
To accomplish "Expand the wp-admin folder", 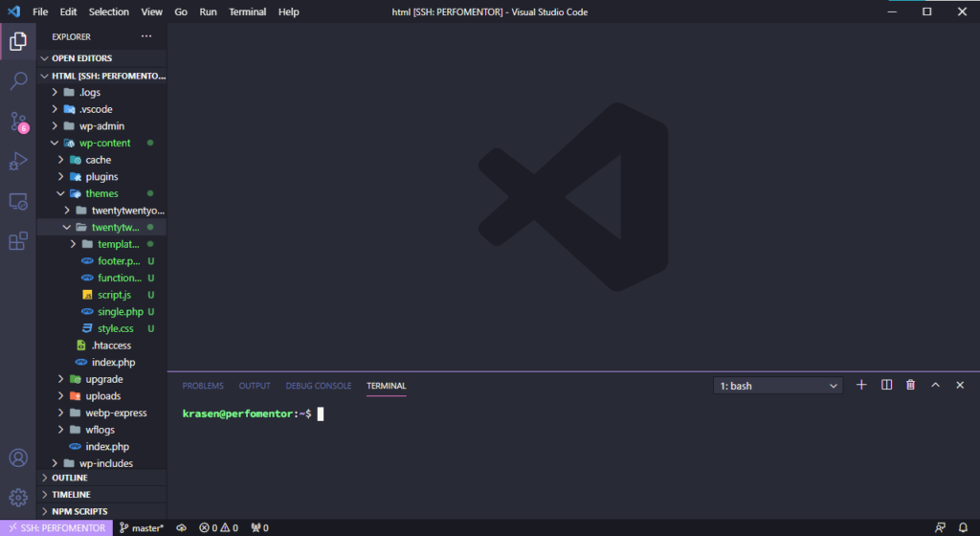I will (101, 126).
